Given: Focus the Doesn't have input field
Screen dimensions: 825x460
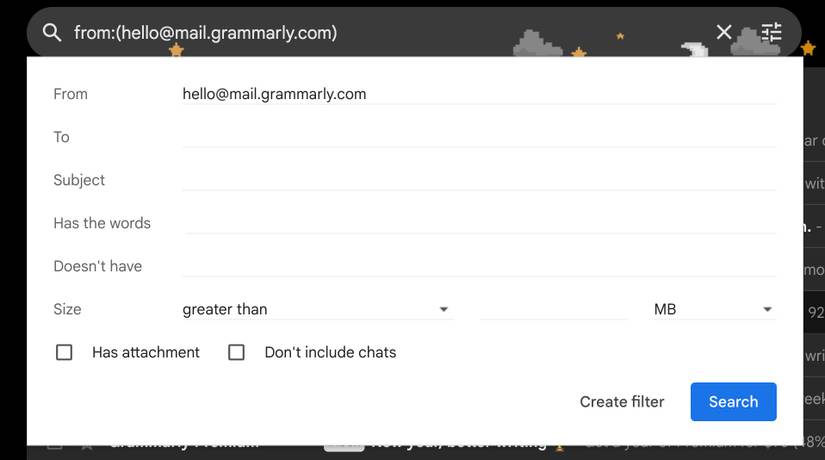Looking at the screenshot, I should 478,266.
